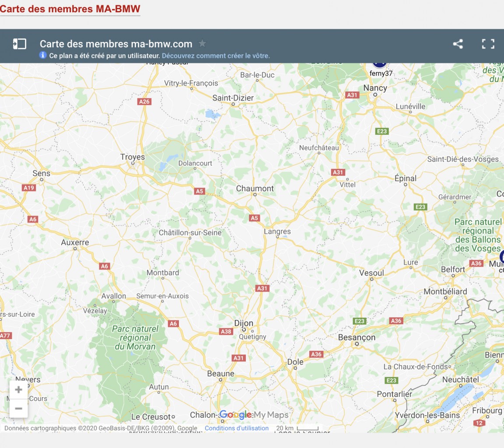Click the Yverdon-les-Bains label

[x=427, y=415]
